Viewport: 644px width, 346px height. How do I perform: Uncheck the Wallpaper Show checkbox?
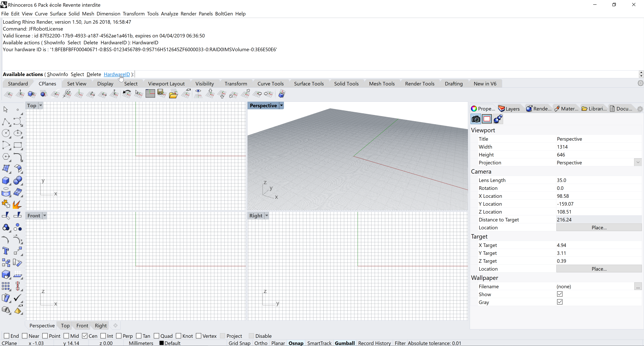tap(560, 294)
